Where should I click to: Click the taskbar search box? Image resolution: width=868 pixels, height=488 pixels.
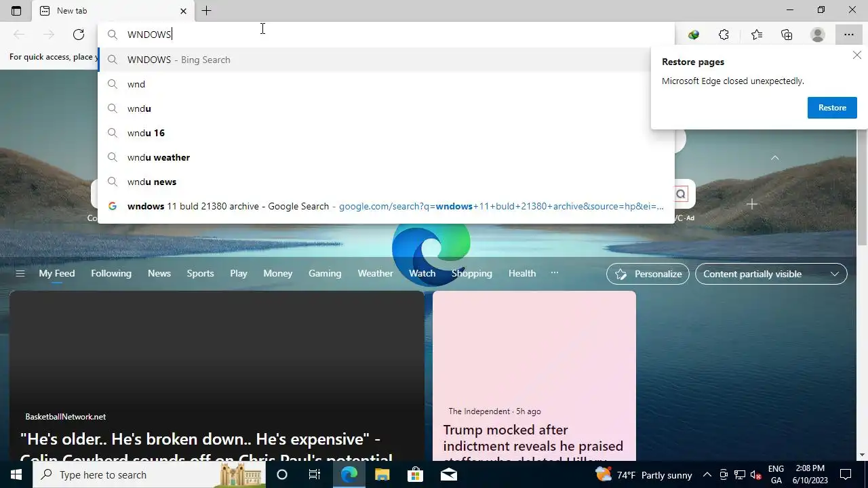point(149,474)
